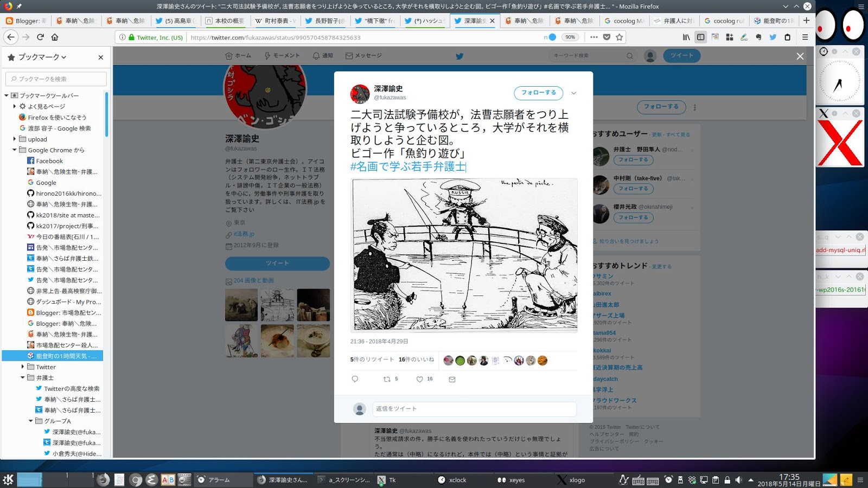868x488 pixels.
Task: Click the 5 retweets count link
Action: [x=372, y=359]
